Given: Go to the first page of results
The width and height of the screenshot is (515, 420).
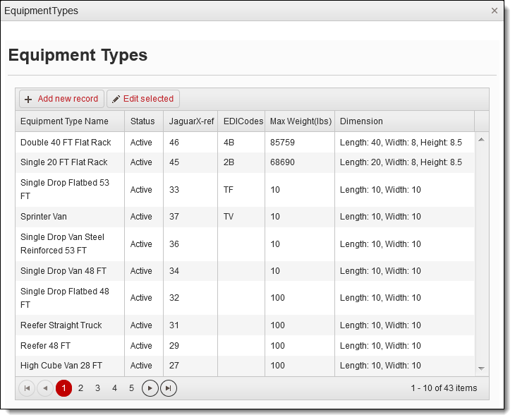Looking at the screenshot, I should (x=27, y=388).
